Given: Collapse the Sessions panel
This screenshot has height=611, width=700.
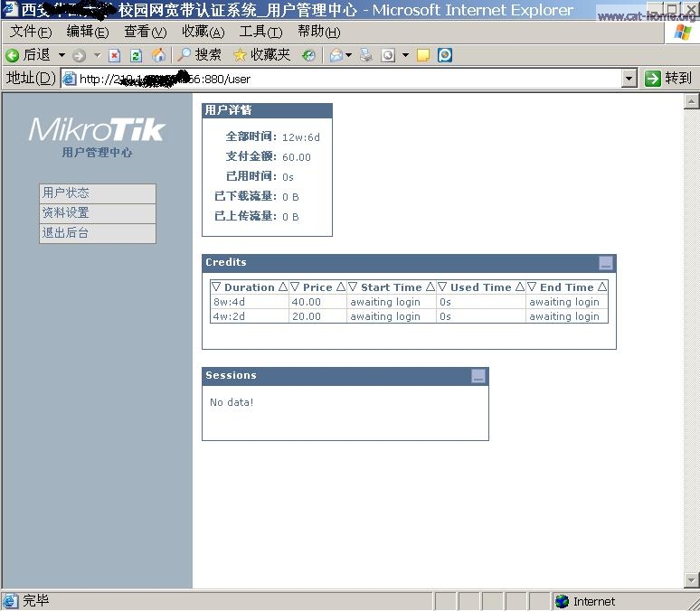Looking at the screenshot, I should click(478, 376).
